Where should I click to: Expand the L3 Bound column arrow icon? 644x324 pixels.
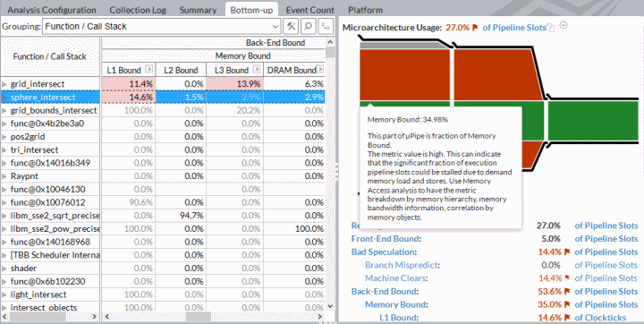click(257, 69)
